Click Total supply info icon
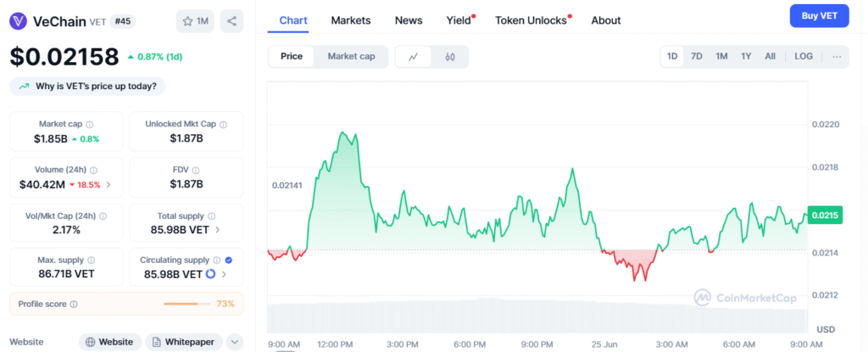This screenshot has height=352, width=868. coord(211,216)
